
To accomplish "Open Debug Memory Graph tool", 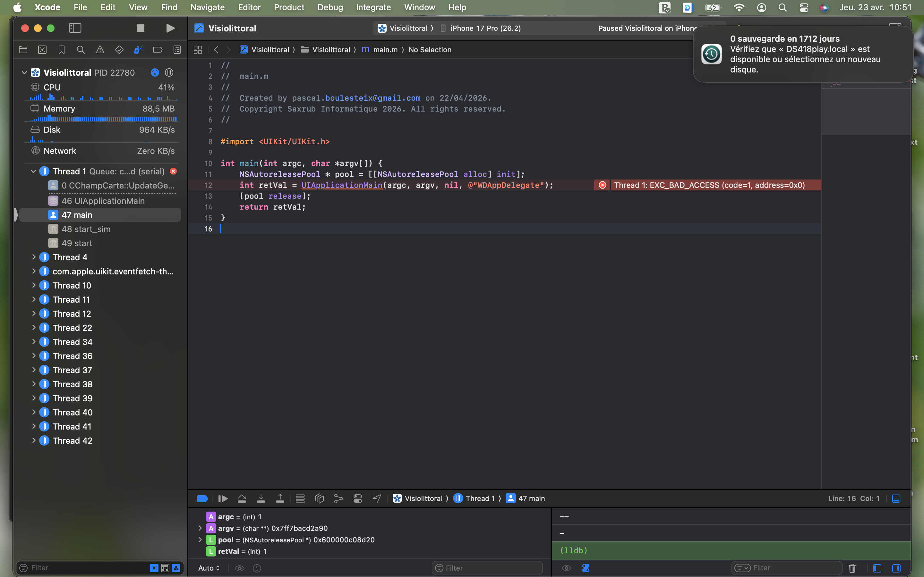I will tap(338, 498).
